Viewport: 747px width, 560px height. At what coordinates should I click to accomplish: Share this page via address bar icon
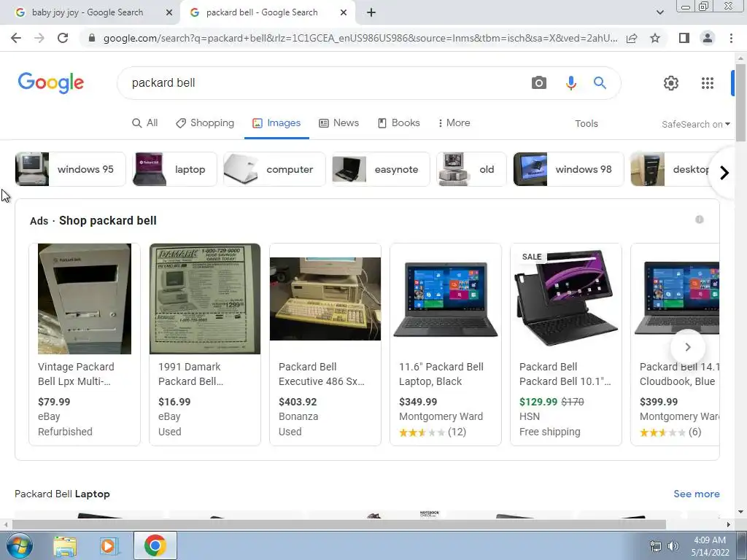632,38
